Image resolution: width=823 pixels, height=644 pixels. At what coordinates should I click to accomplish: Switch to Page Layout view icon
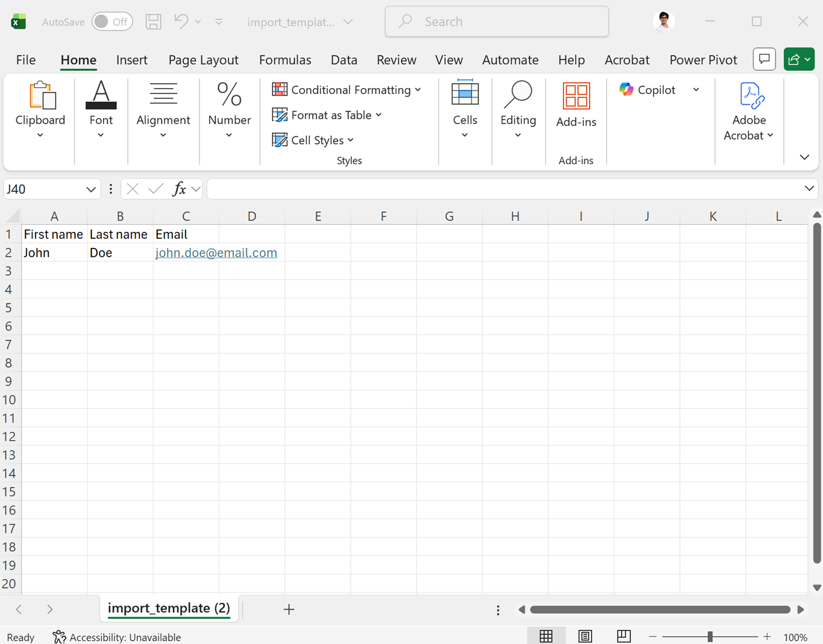[585, 636]
